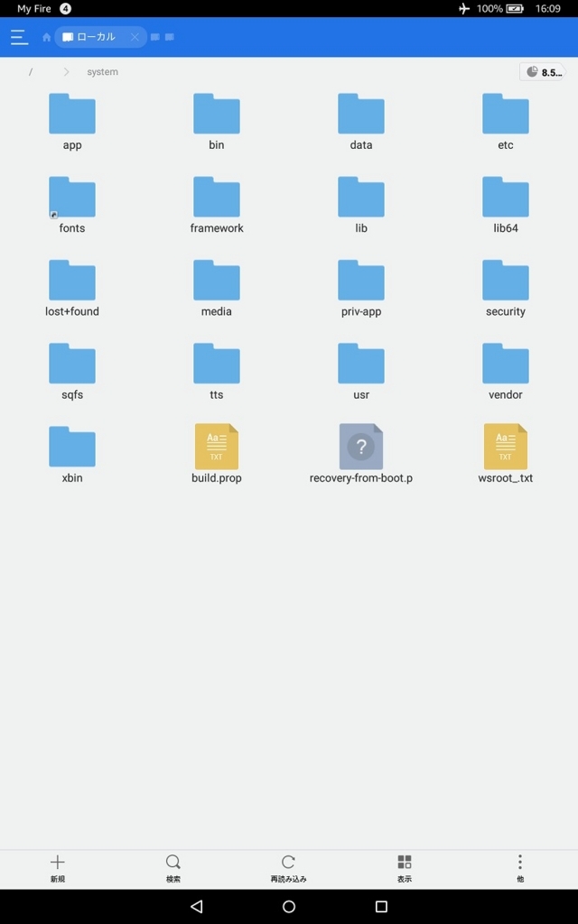Tap 表示 (View) grid button
The width and height of the screenshot is (578, 924).
404,869
